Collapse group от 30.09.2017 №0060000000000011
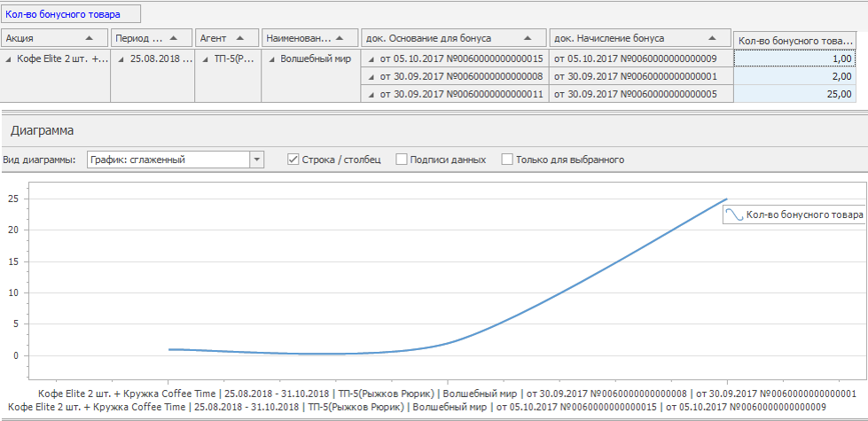This screenshot has width=868, height=421. (x=371, y=94)
